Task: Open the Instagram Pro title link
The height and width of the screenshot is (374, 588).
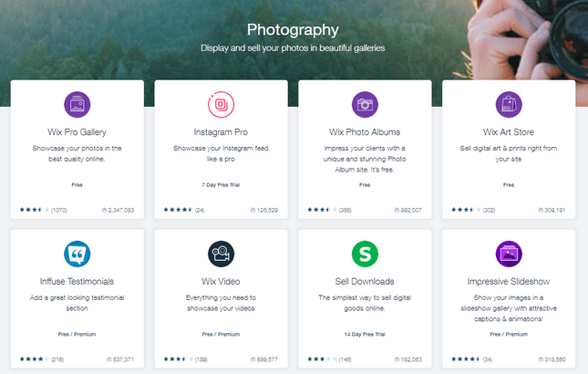Action: coord(221,132)
